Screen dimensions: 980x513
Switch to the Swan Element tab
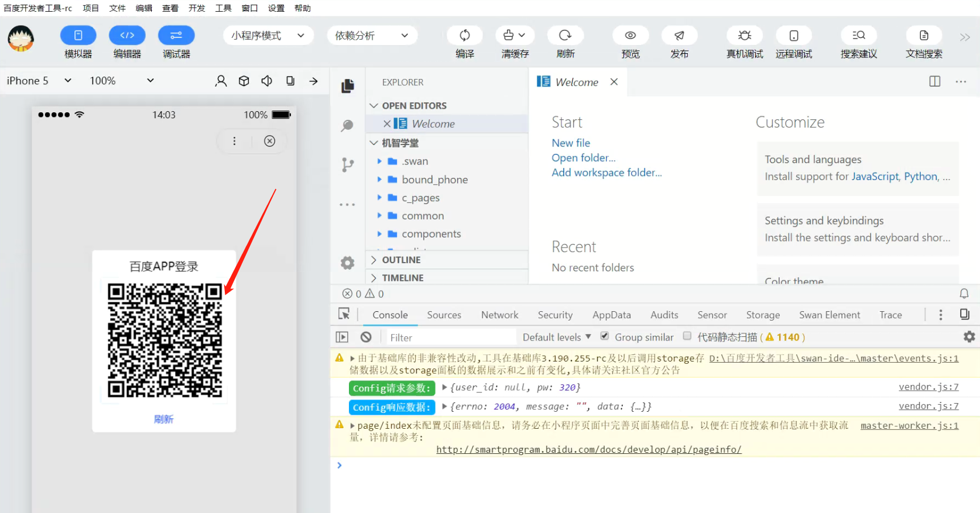click(830, 315)
